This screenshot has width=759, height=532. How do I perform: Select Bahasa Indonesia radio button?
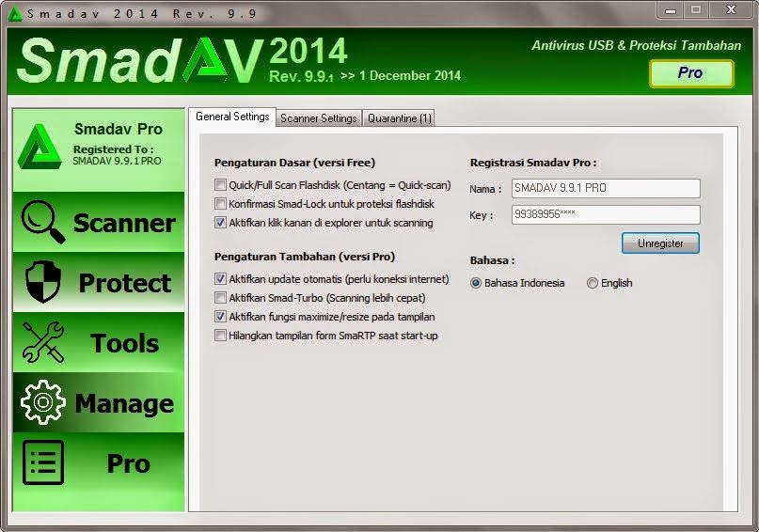pyautogui.click(x=475, y=283)
